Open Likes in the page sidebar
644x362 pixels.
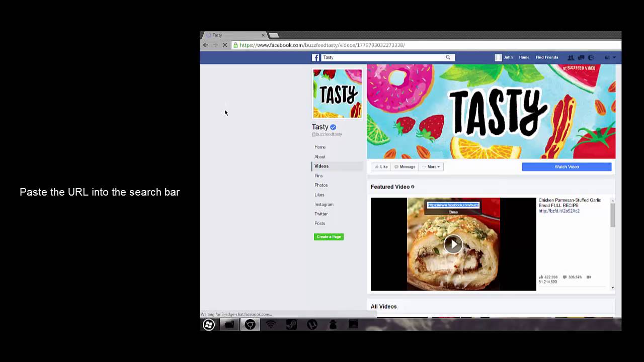[x=319, y=195]
